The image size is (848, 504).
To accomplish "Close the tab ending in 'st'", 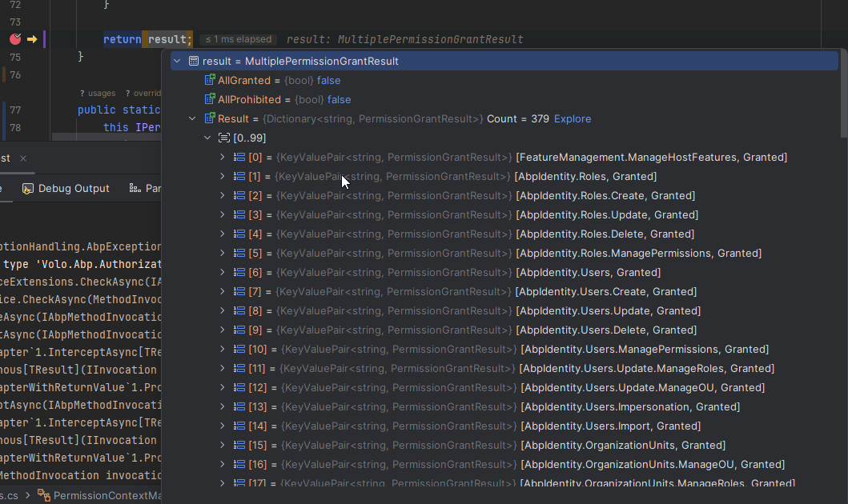I will 23,158.
